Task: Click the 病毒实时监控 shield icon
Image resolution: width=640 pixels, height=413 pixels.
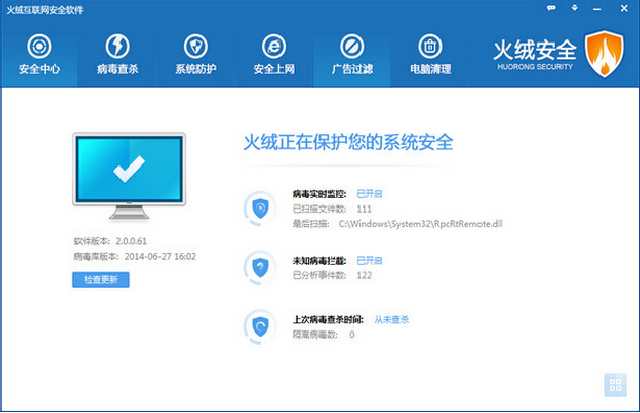Action: point(260,207)
